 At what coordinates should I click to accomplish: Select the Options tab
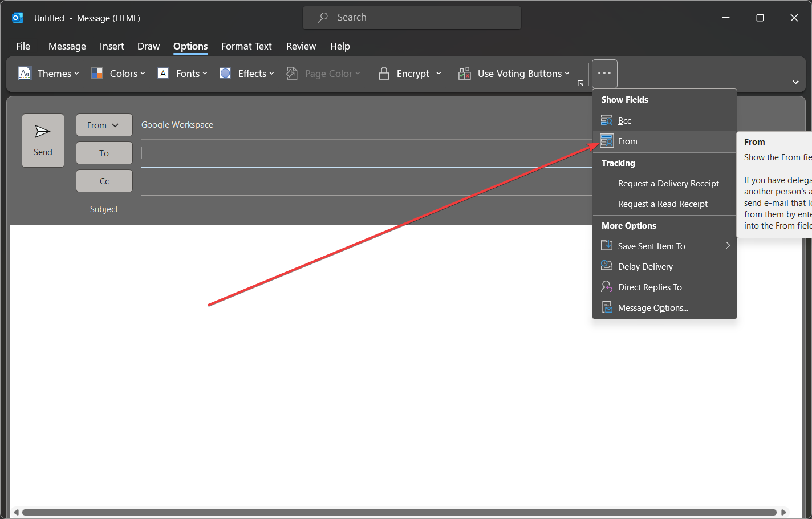190,46
